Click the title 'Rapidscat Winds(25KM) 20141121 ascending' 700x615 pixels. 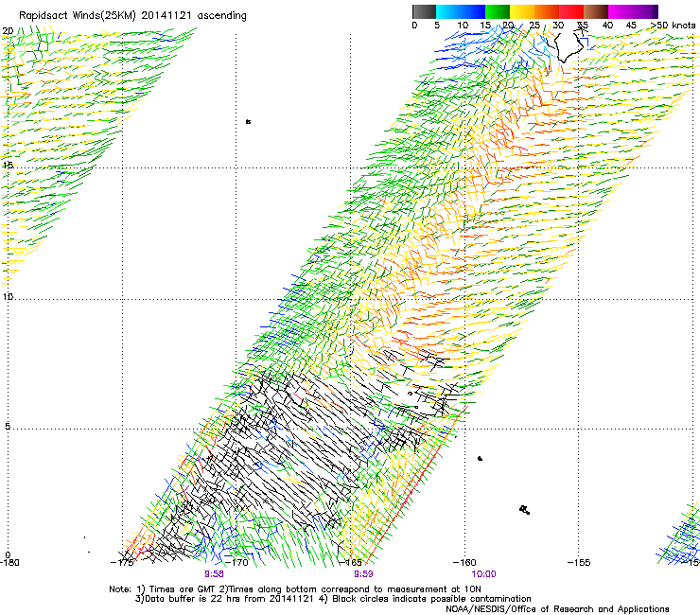[x=132, y=16]
